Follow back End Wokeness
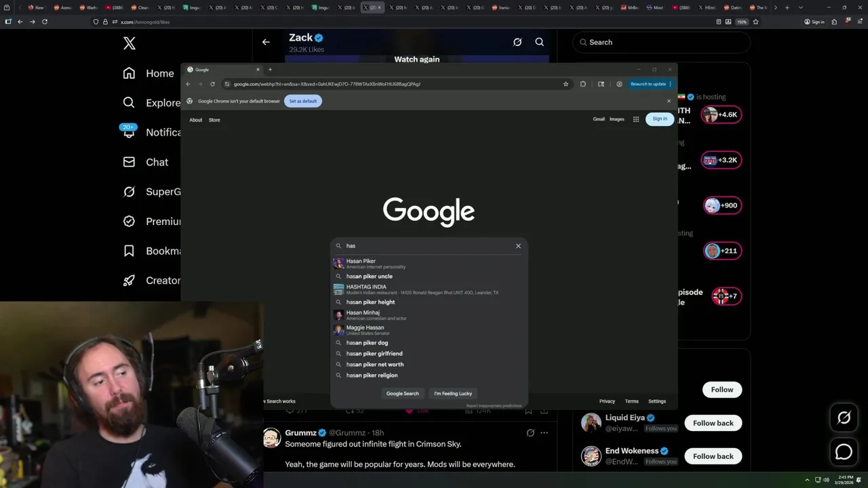 coord(713,456)
